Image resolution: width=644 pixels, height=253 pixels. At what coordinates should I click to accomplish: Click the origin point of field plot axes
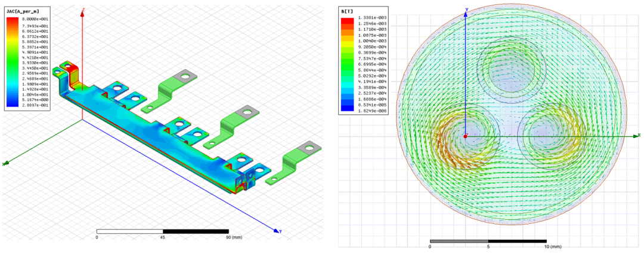tap(465, 136)
